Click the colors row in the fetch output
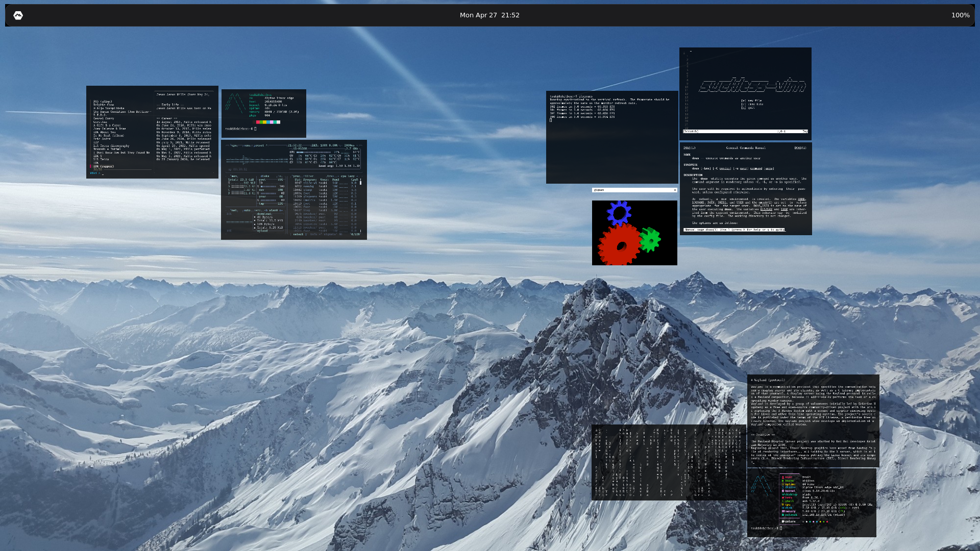 pyautogui.click(x=804, y=521)
